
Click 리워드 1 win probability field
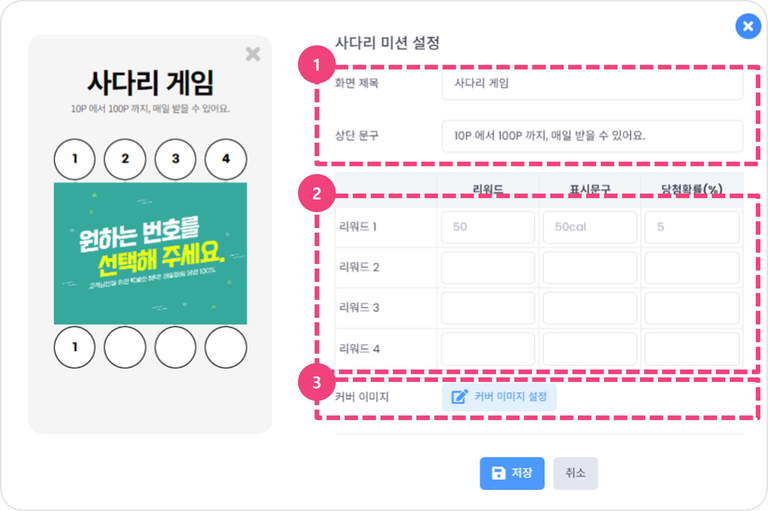pyautogui.click(x=692, y=227)
